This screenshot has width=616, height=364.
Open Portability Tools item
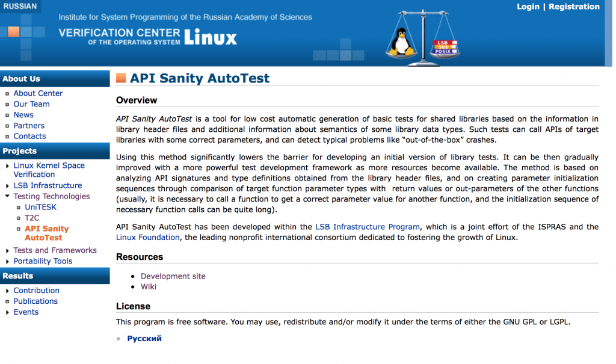(x=43, y=261)
